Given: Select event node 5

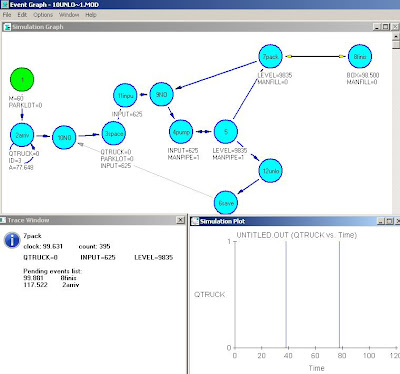Looking at the screenshot, I should [226, 132].
